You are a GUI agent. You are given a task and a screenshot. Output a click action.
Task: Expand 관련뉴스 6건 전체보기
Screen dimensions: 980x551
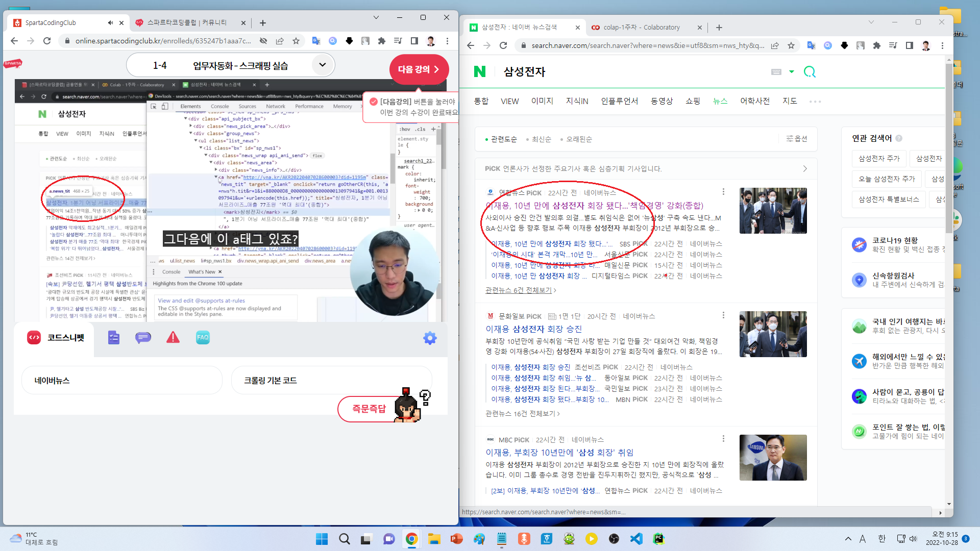[521, 290]
